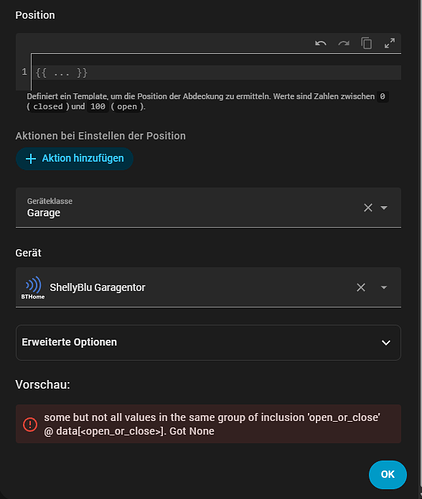422x499 pixels.
Task: Expand Erweiterte Optionen section
Action: [208, 342]
